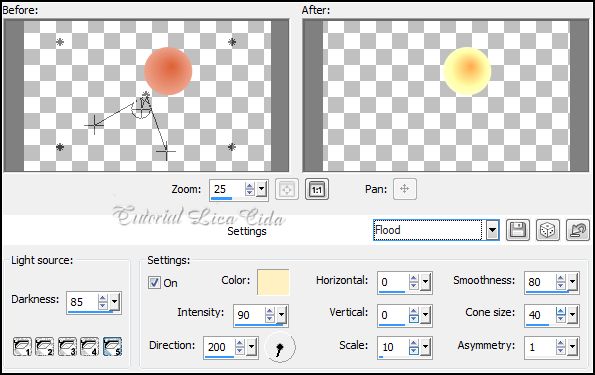Open the light Color swatch
This screenshot has width=595, height=375.
click(273, 282)
